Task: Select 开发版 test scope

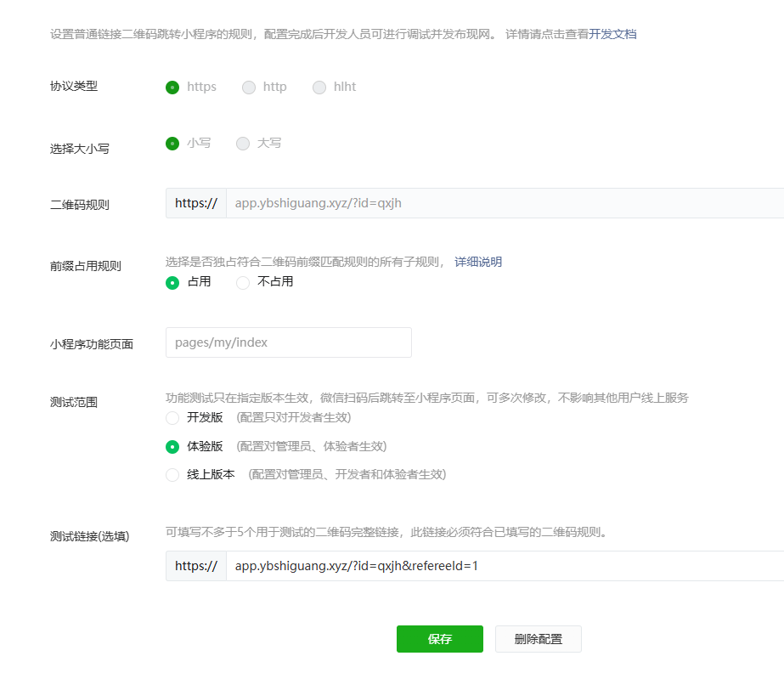Action: tap(172, 418)
